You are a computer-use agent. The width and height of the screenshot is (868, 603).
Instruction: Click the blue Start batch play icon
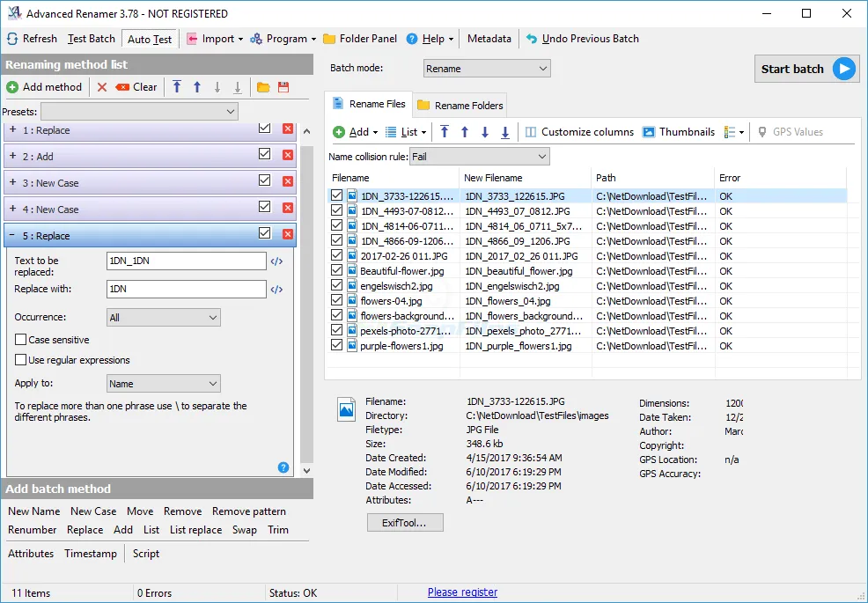[x=844, y=69]
